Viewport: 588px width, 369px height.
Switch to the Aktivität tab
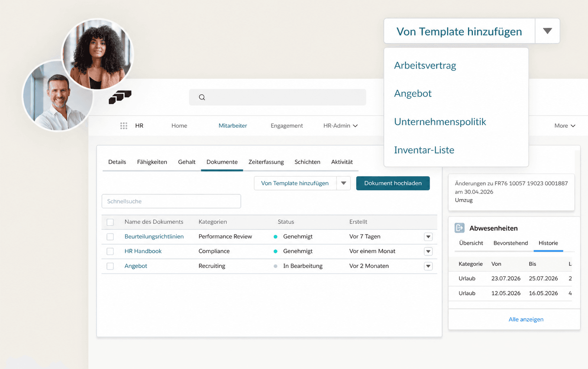click(342, 162)
